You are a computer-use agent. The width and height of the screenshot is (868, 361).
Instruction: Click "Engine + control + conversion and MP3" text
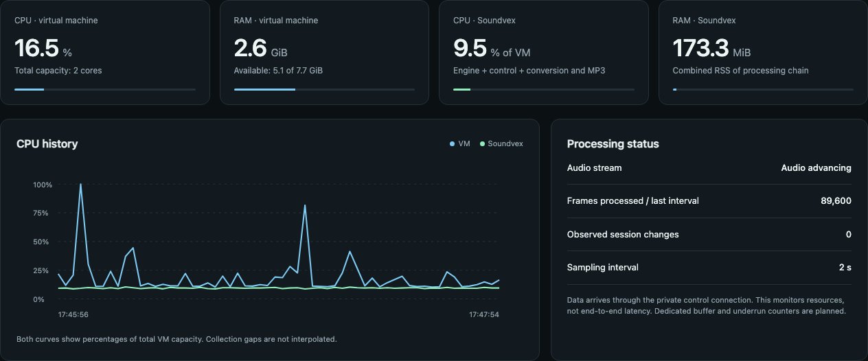point(529,71)
